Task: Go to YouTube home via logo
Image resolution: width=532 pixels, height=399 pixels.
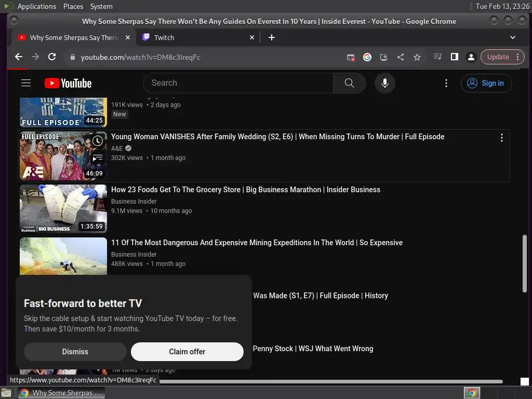Action: coord(68,83)
